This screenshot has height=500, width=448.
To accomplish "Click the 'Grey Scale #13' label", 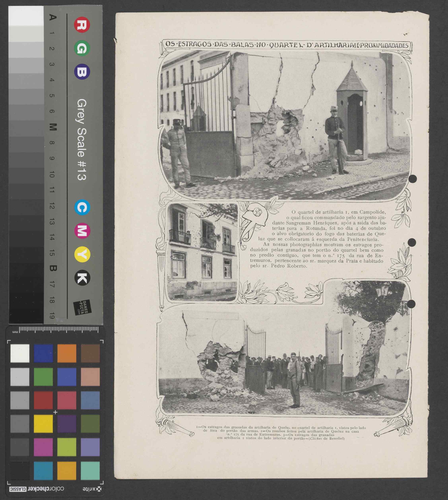I will 82,140.
